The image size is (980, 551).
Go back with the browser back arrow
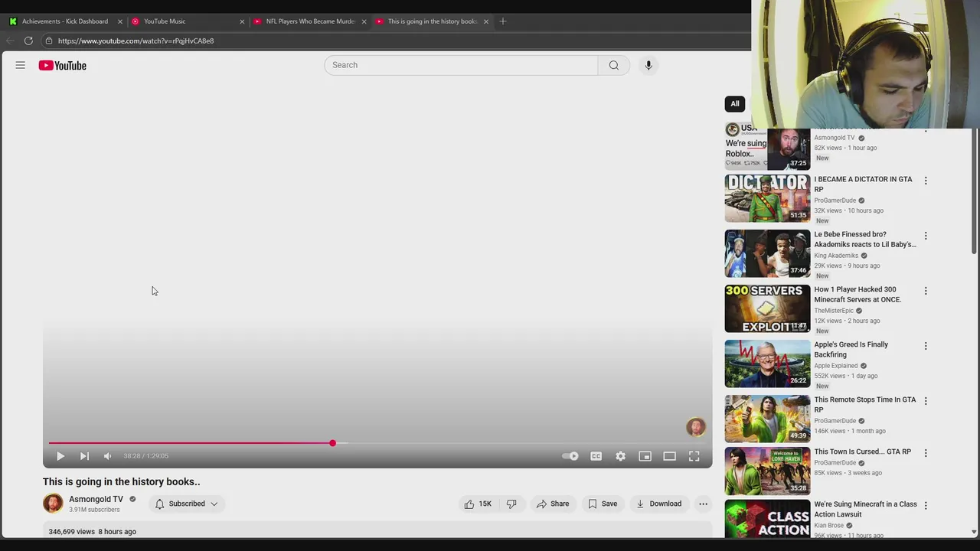click(10, 41)
